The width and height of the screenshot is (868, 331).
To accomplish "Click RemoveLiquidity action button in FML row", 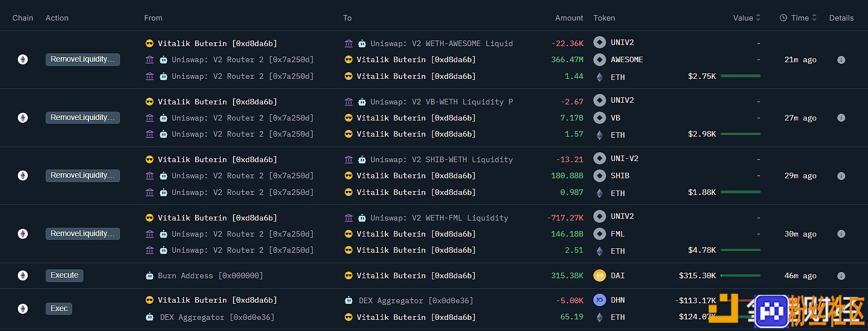I will [x=83, y=234].
